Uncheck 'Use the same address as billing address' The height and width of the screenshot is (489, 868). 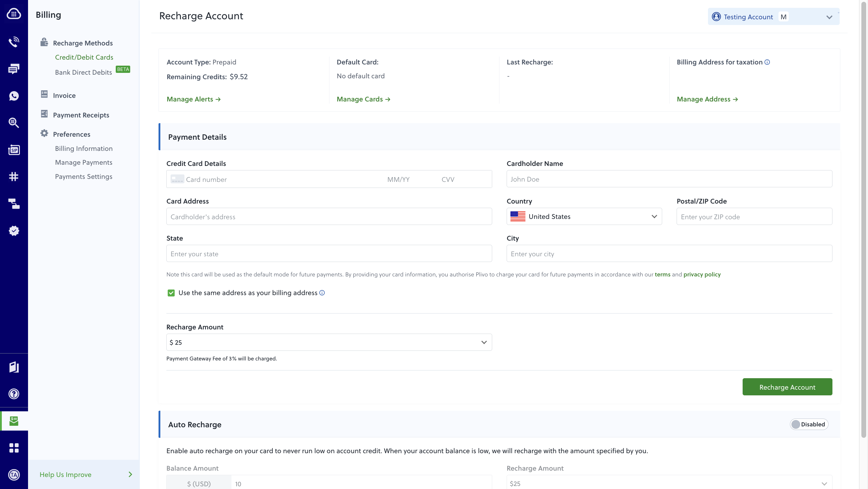171,293
